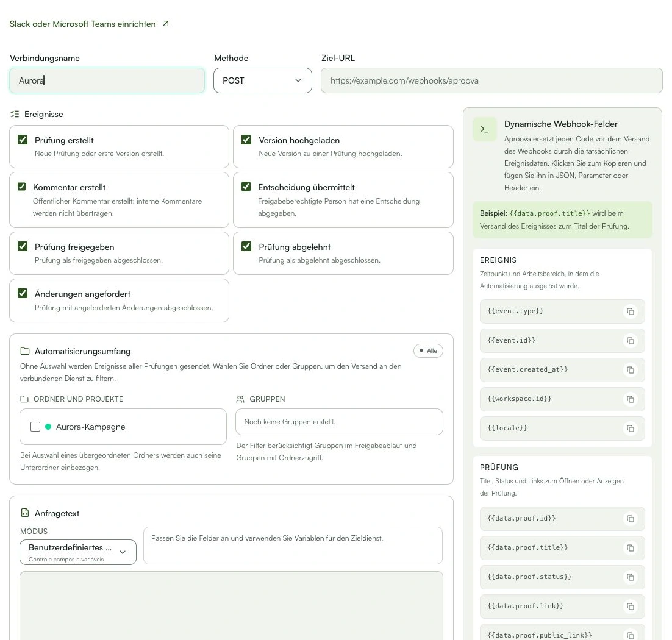Toggle the Entscheidung übermittelt checkbox

pyautogui.click(x=246, y=187)
